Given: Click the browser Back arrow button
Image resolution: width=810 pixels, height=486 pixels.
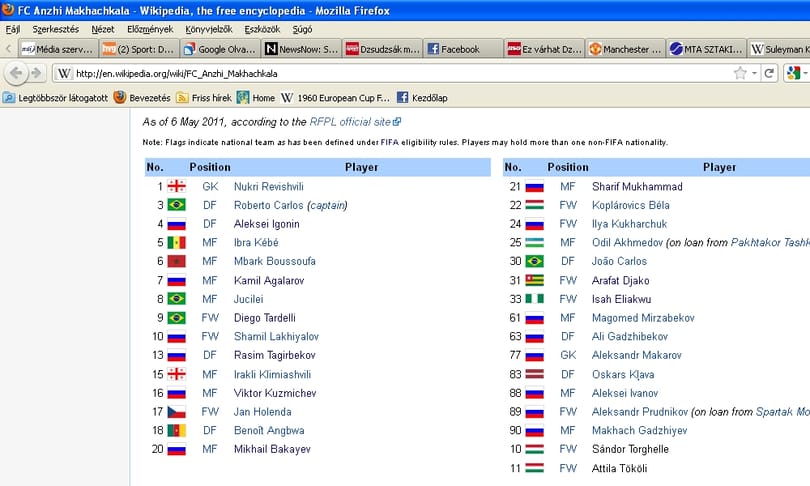Looking at the screenshot, I should (x=16, y=73).
